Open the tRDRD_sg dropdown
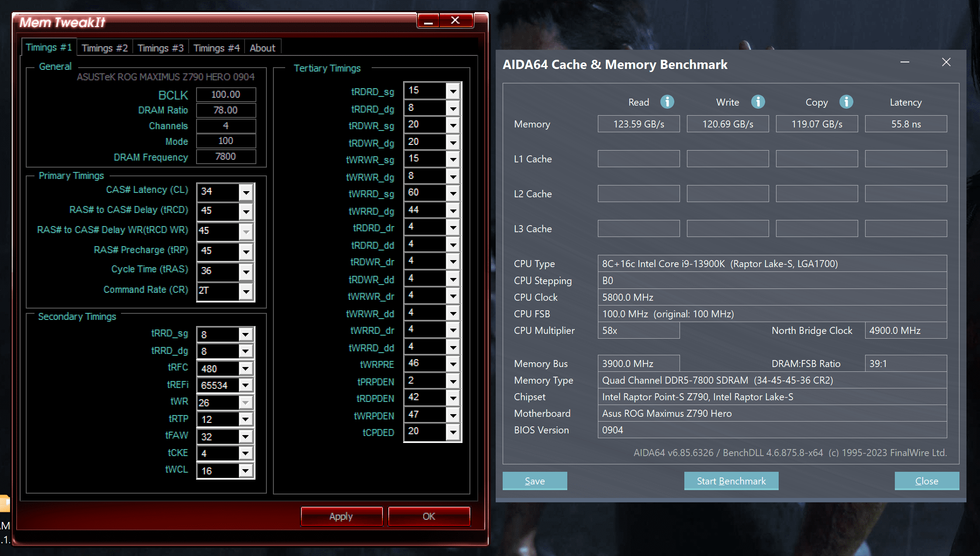 point(453,91)
